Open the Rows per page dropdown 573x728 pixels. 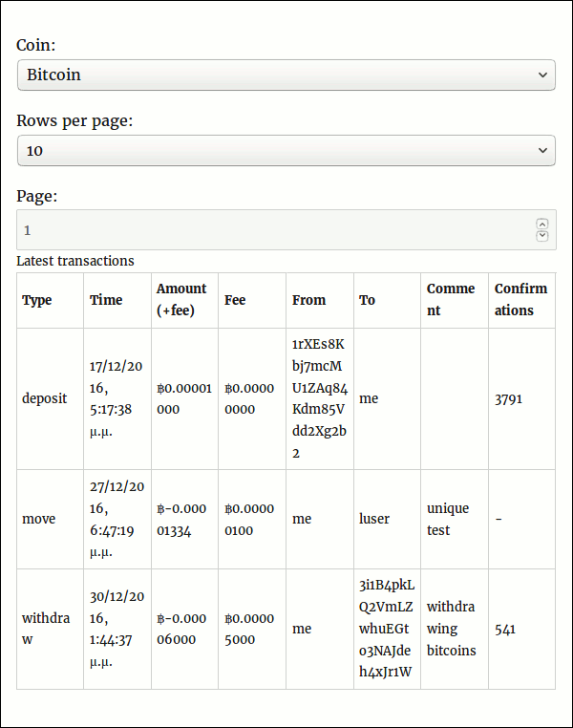coord(286,151)
